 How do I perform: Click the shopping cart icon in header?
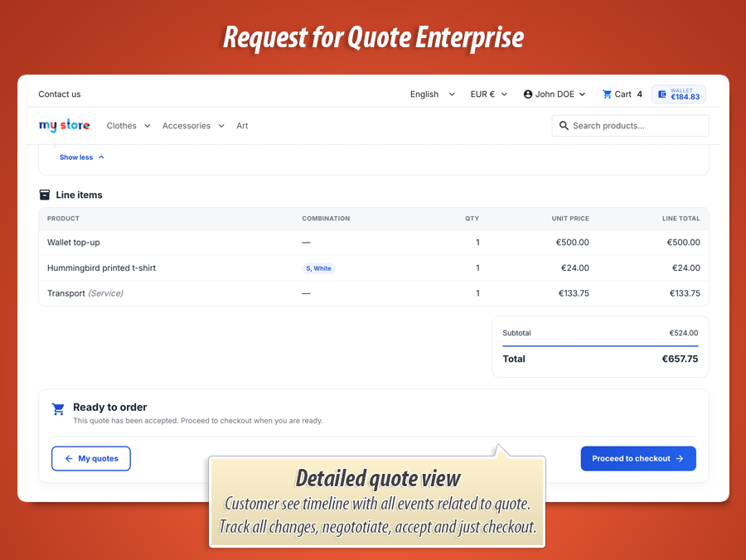(x=607, y=94)
